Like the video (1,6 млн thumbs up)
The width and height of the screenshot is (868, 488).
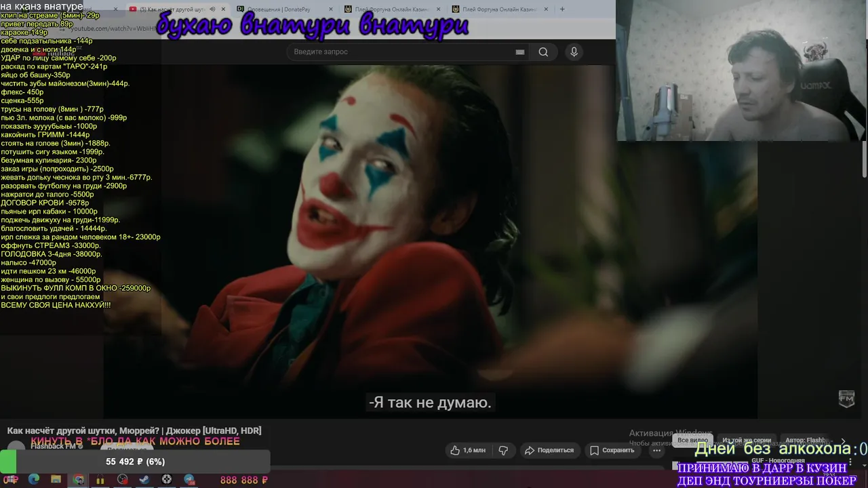(x=467, y=450)
